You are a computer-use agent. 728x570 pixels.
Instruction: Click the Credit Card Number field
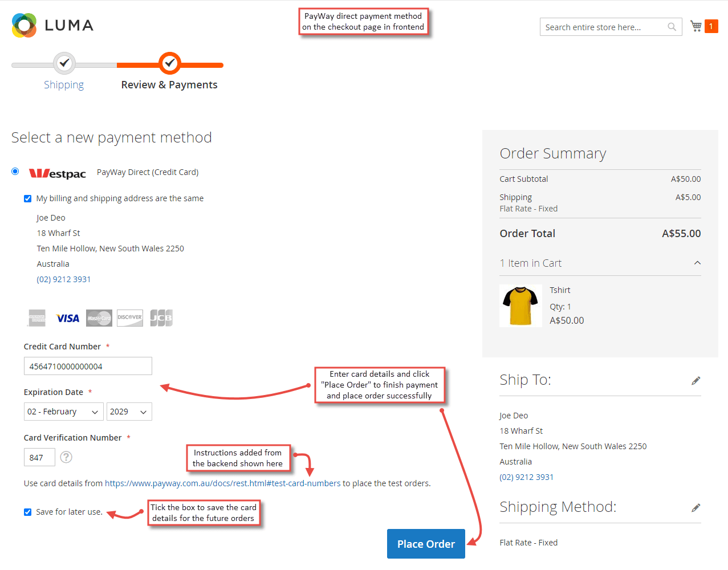coord(88,366)
